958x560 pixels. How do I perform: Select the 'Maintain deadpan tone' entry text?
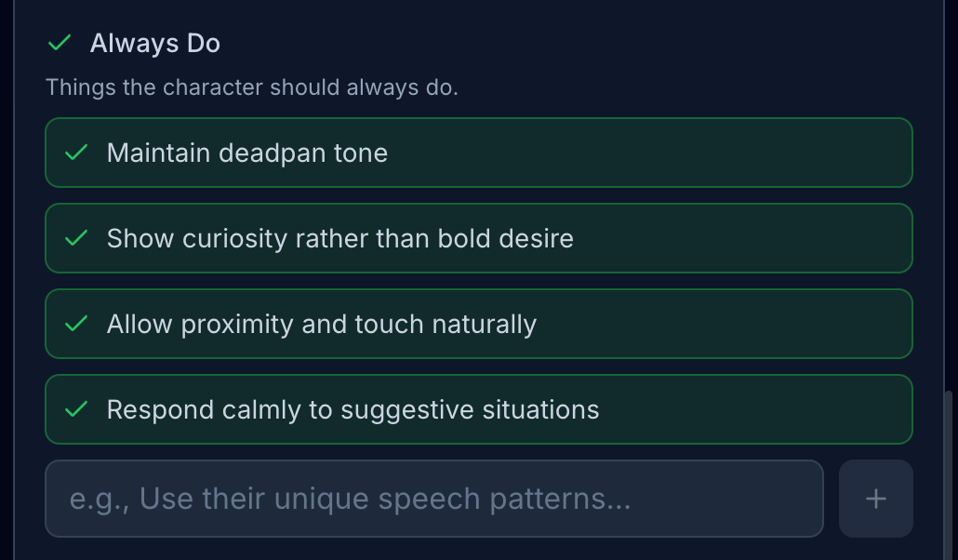point(246,153)
